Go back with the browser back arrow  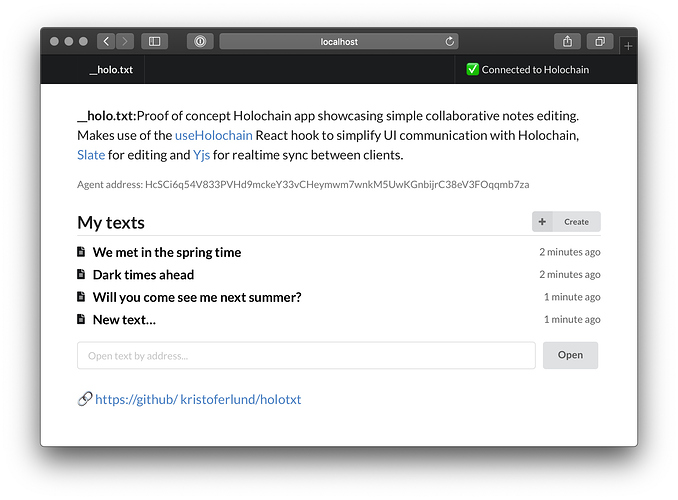pos(106,42)
